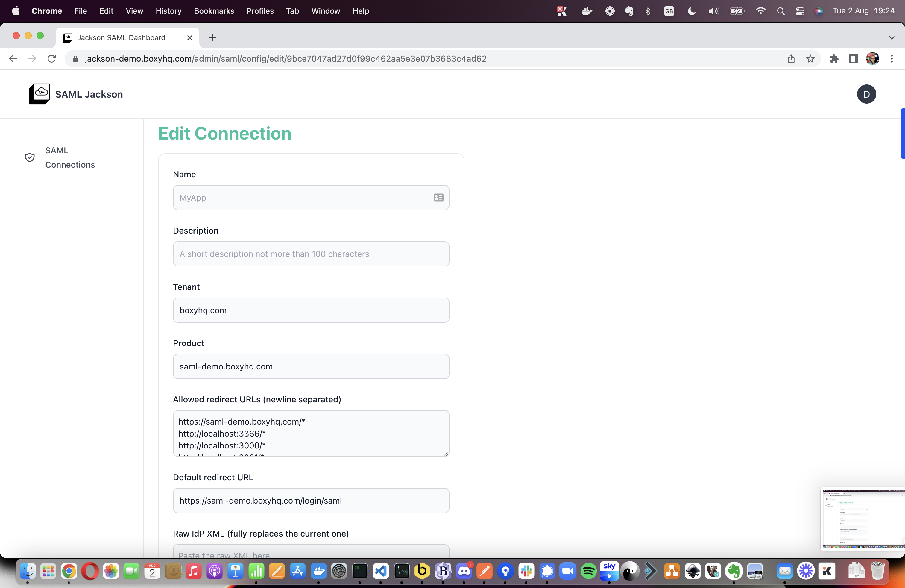The height and width of the screenshot is (588, 905).
Task: Open a new browser tab
Action: 212,38
